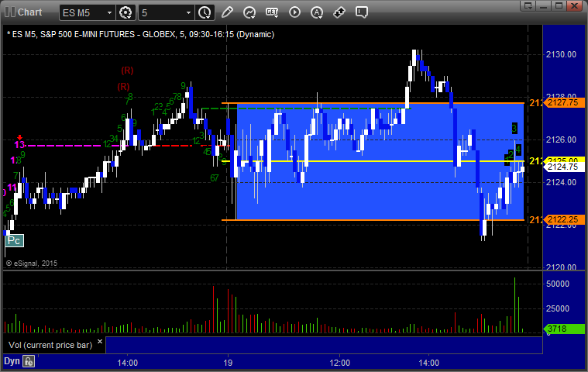Start bar replay with the play icon
Viewport: 588px width, 372px height.
coord(294,12)
